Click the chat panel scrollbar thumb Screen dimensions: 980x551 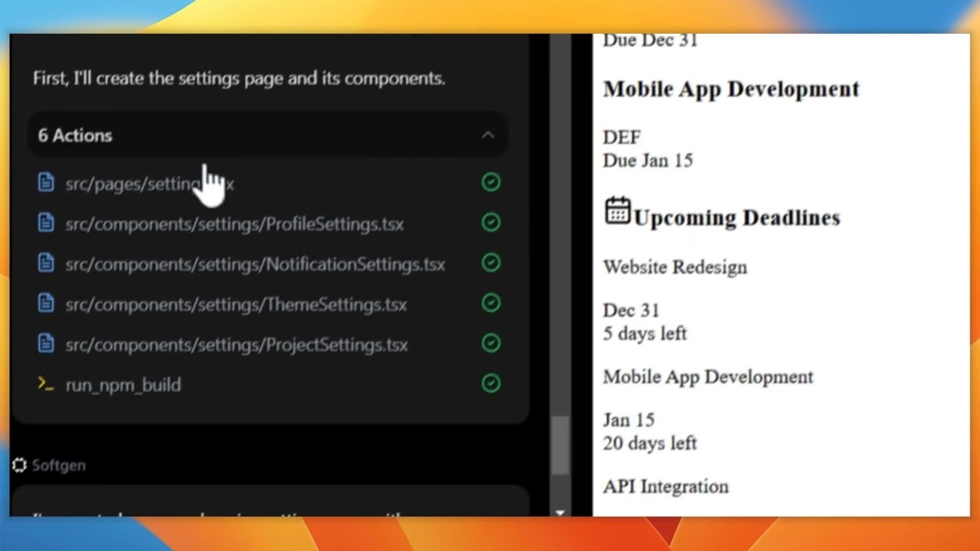[x=560, y=445]
